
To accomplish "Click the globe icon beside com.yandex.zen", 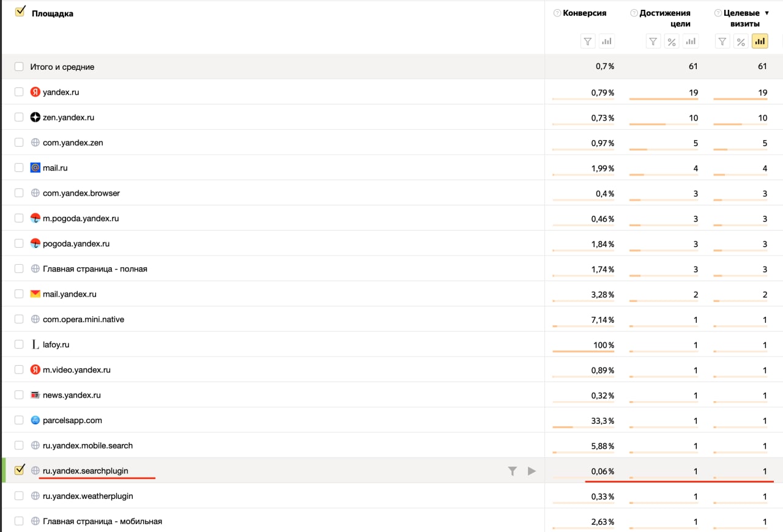I will coord(35,142).
